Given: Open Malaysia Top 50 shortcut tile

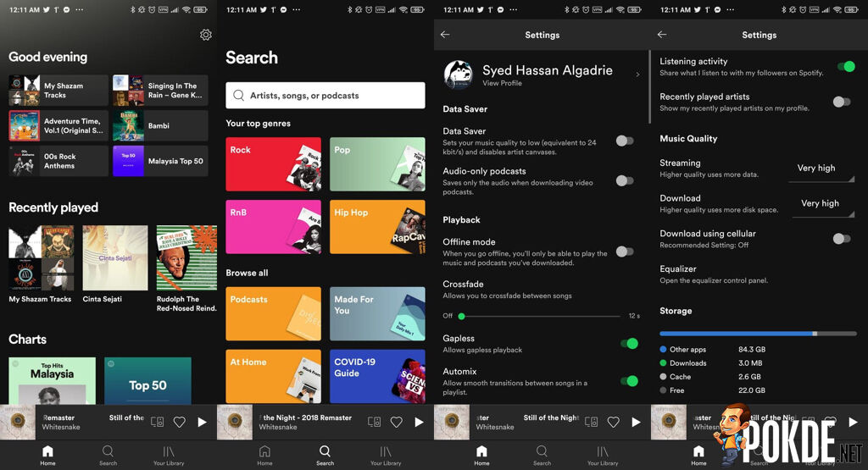Looking at the screenshot, I should click(x=160, y=161).
